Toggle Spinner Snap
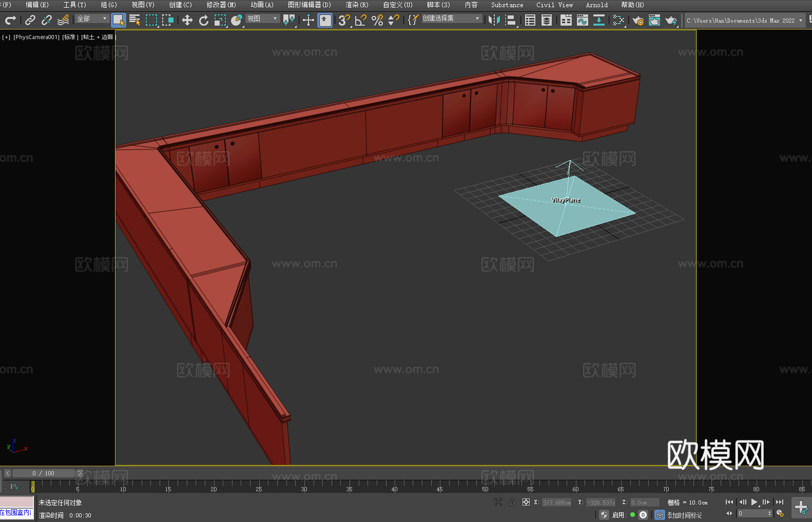 [x=394, y=20]
